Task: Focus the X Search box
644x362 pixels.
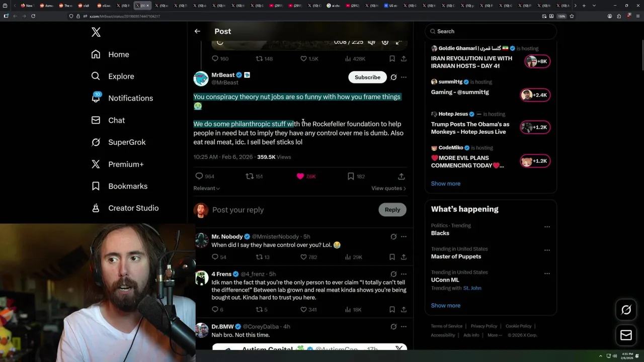Action: [x=491, y=31]
